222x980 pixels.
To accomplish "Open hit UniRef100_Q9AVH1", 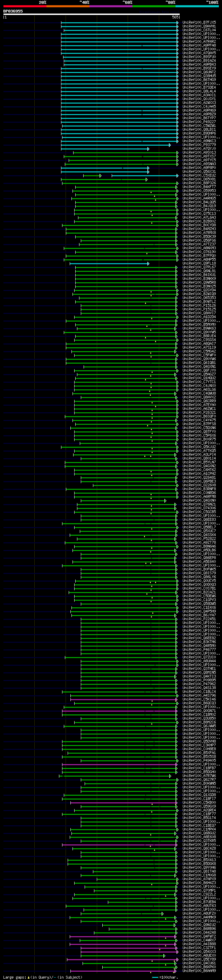I will pyautogui.click(x=199, y=26).
